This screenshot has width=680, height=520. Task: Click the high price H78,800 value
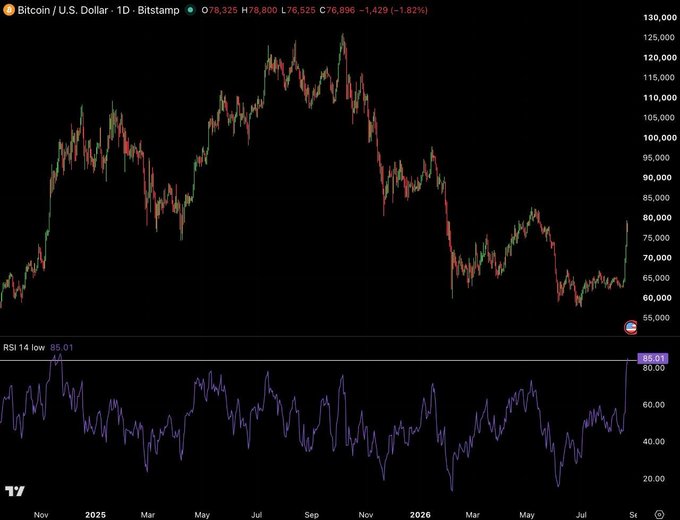259,10
